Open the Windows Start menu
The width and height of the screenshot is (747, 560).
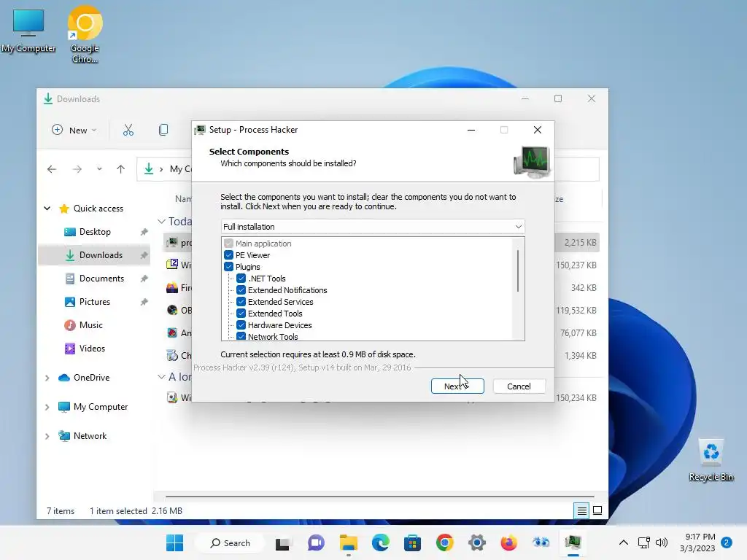[174, 542]
